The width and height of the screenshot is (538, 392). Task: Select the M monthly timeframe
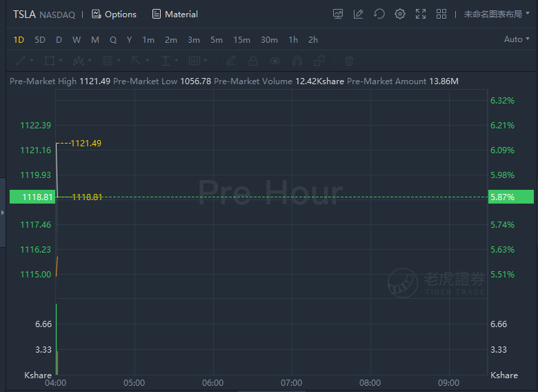pyautogui.click(x=95, y=40)
